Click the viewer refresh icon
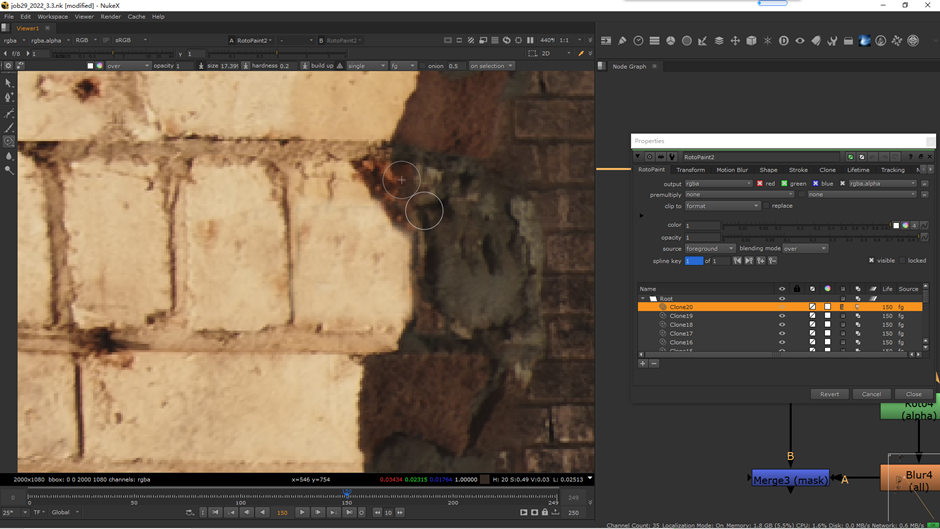This screenshot has width=940, height=529. coord(507,40)
